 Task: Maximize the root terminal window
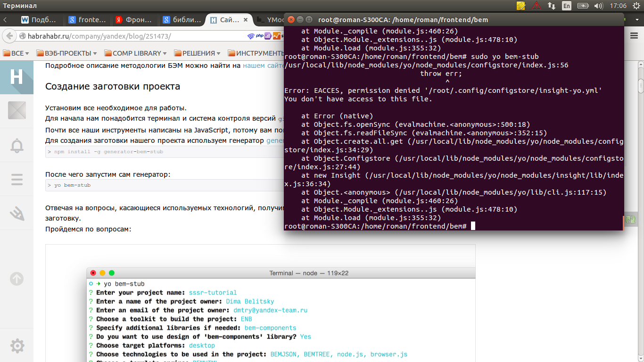[x=309, y=19]
